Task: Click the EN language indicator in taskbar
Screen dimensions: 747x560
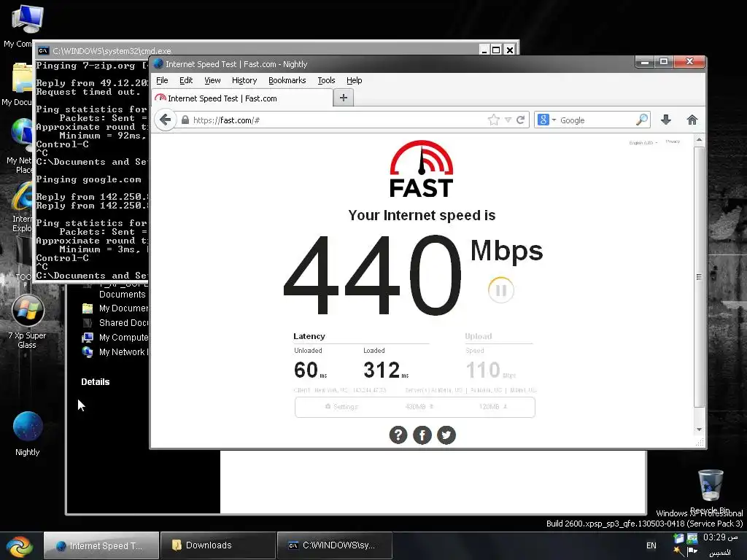Action: 651,545
